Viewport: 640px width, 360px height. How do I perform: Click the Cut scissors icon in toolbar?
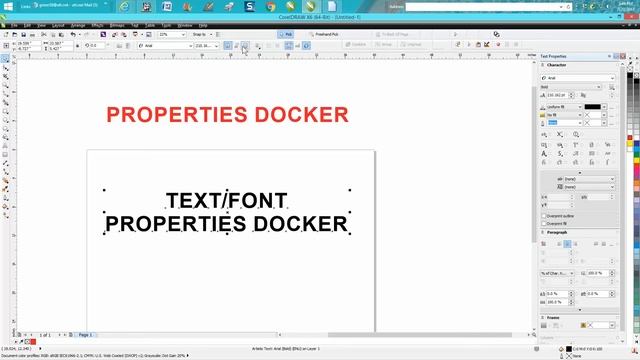click(44, 35)
